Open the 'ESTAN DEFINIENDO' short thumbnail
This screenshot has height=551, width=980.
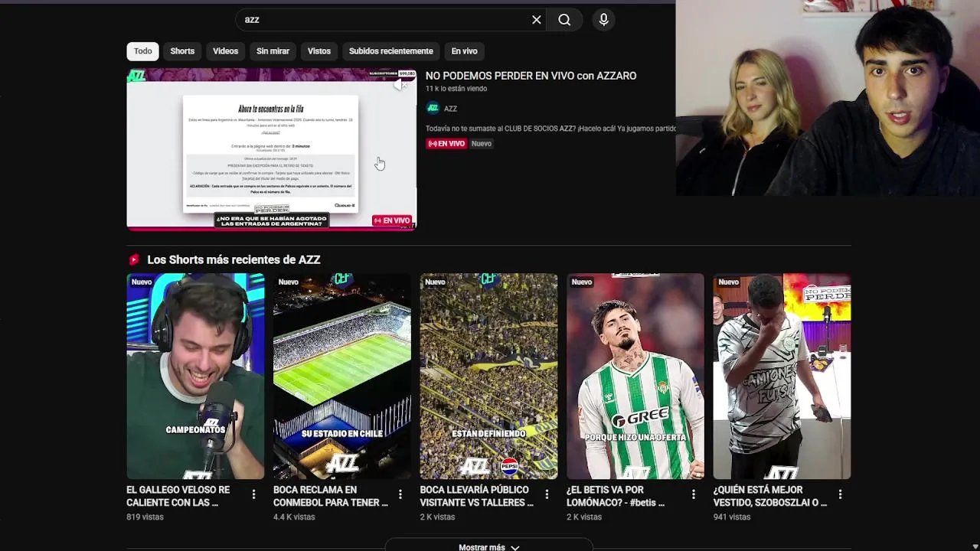(x=488, y=377)
